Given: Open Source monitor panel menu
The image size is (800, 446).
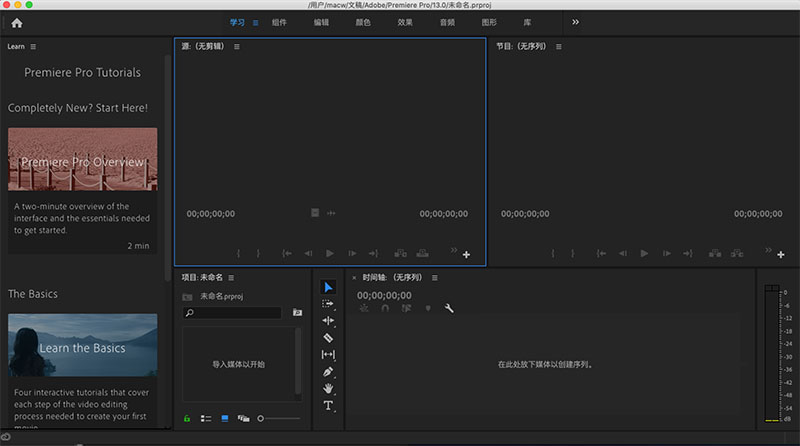Looking at the screenshot, I should 237,46.
